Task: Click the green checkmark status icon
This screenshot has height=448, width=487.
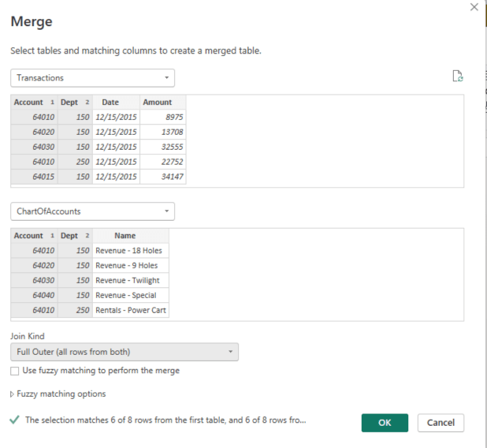Action: pyautogui.click(x=15, y=420)
